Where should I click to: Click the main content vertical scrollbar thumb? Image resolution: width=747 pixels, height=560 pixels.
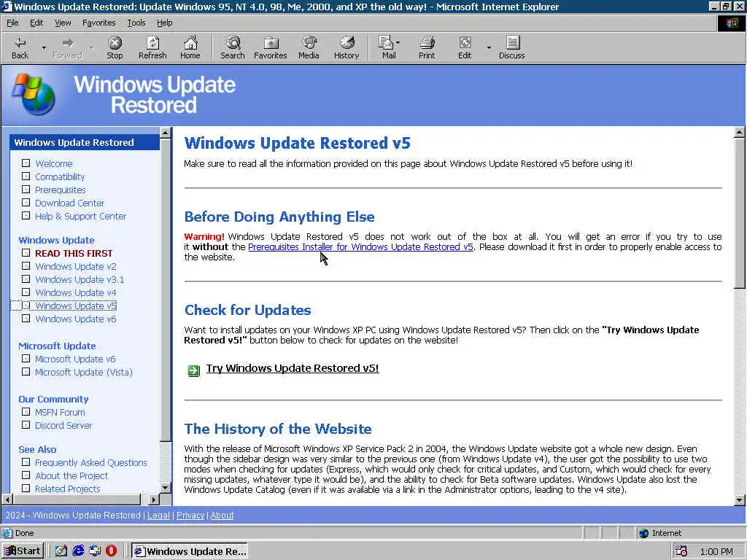(x=740, y=213)
